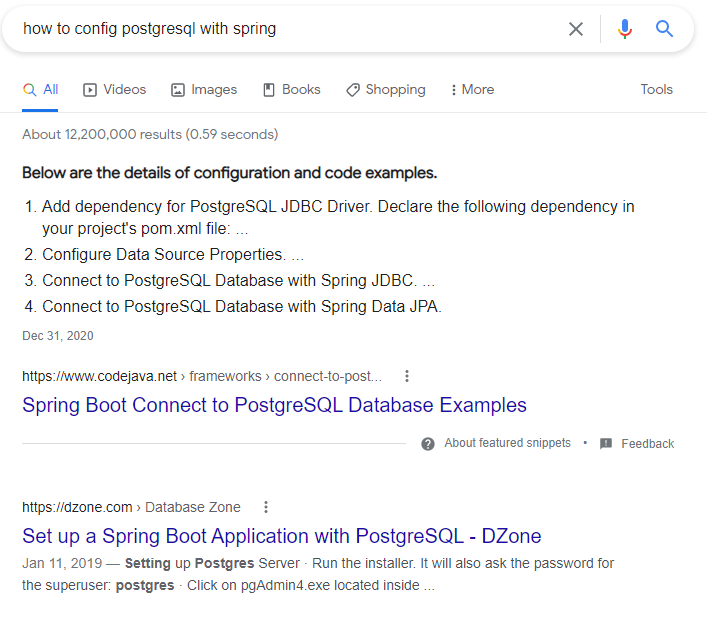Screen dimensions: 707x619
Task: Open options dots beside codejava.net result
Action: [407, 376]
